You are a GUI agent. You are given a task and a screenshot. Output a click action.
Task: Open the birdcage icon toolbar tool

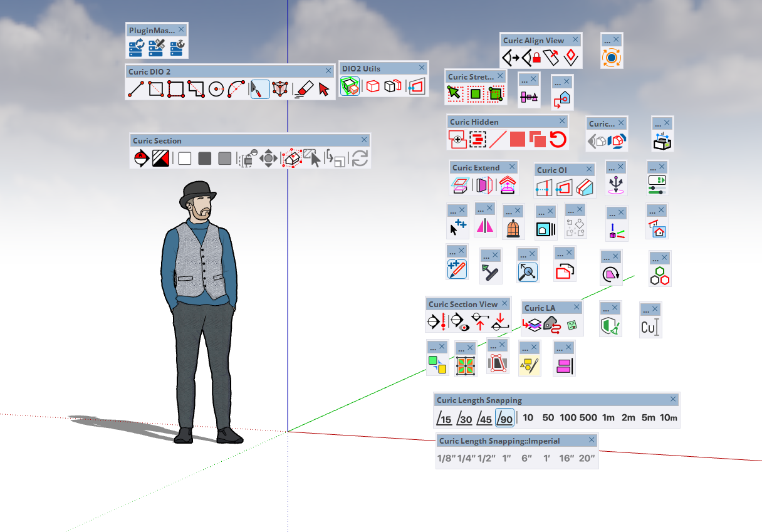(x=513, y=229)
